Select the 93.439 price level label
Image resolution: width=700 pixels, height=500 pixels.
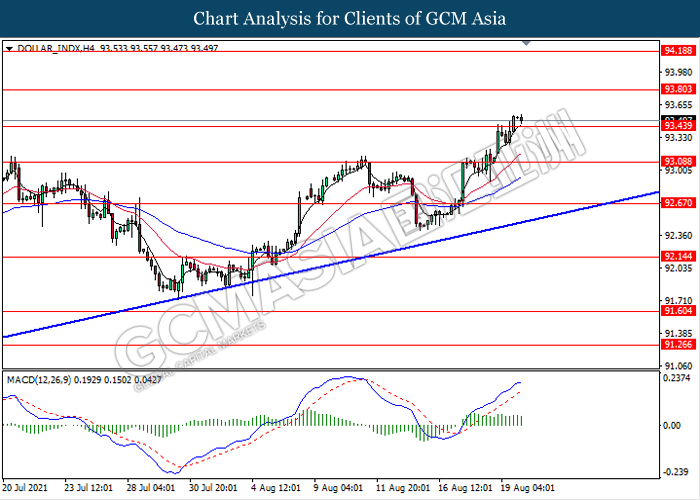[x=678, y=126]
